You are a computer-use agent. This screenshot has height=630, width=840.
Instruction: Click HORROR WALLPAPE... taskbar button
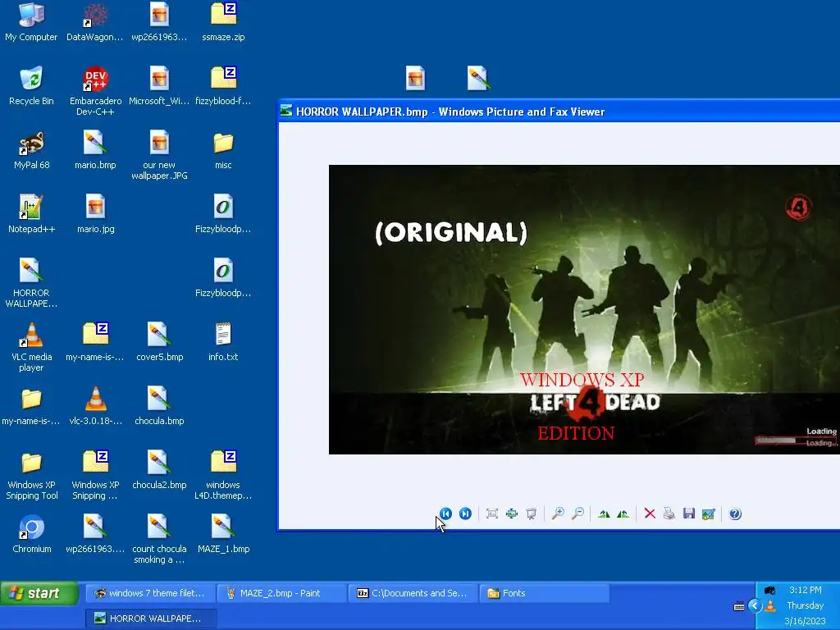pyautogui.click(x=150, y=619)
